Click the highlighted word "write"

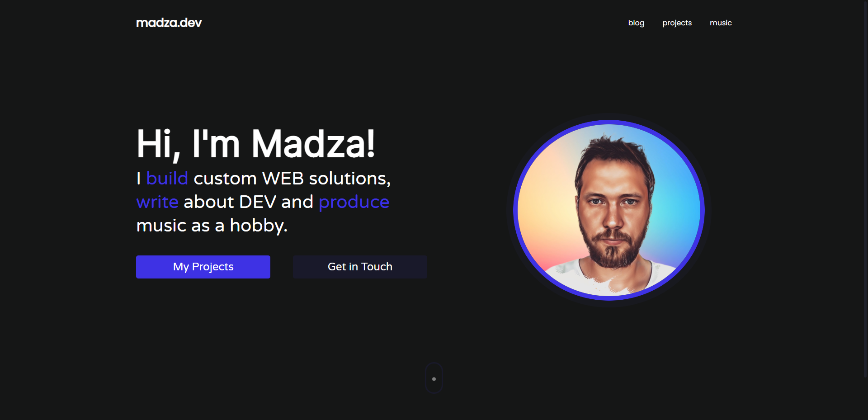pos(157,202)
